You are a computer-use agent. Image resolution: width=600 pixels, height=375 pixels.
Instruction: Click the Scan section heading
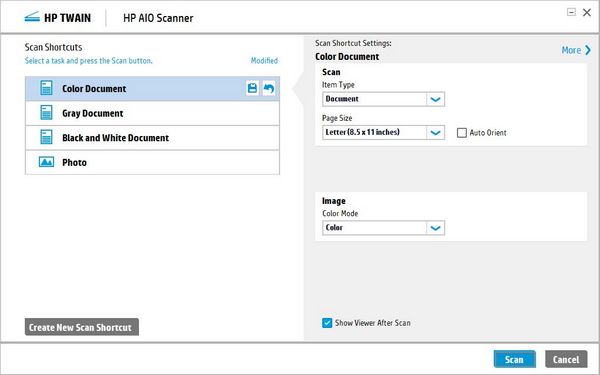[x=331, y=72]
